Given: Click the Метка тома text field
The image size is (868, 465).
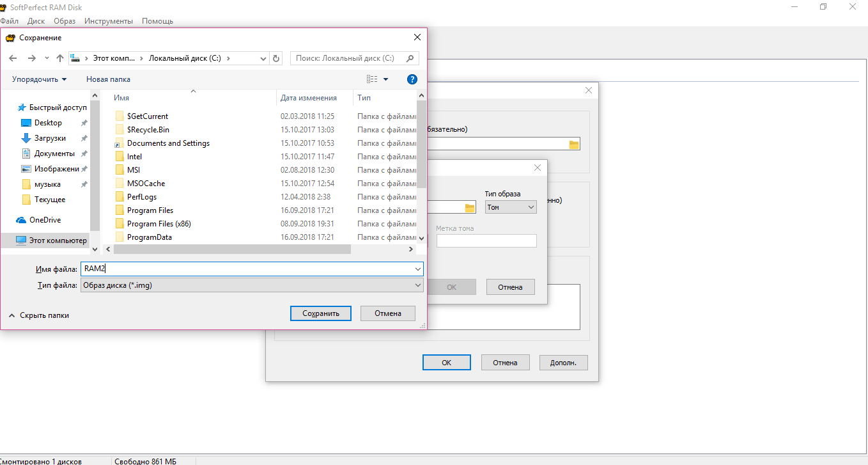Looking at the screenshot, I should pyautogui.click(x=486, y=241).
